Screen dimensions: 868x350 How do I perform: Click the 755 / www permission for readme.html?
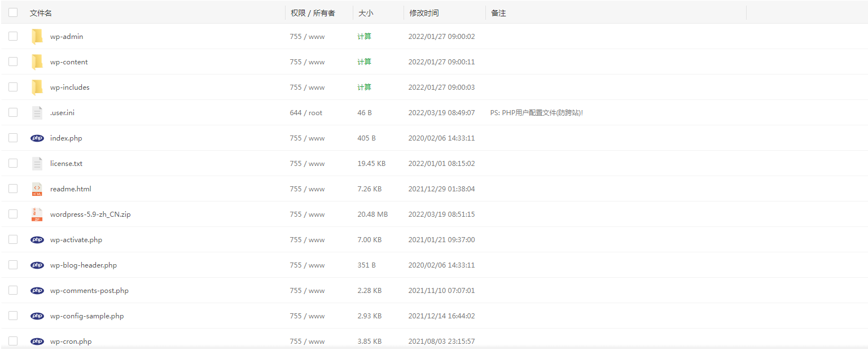(x=307, y=189)
